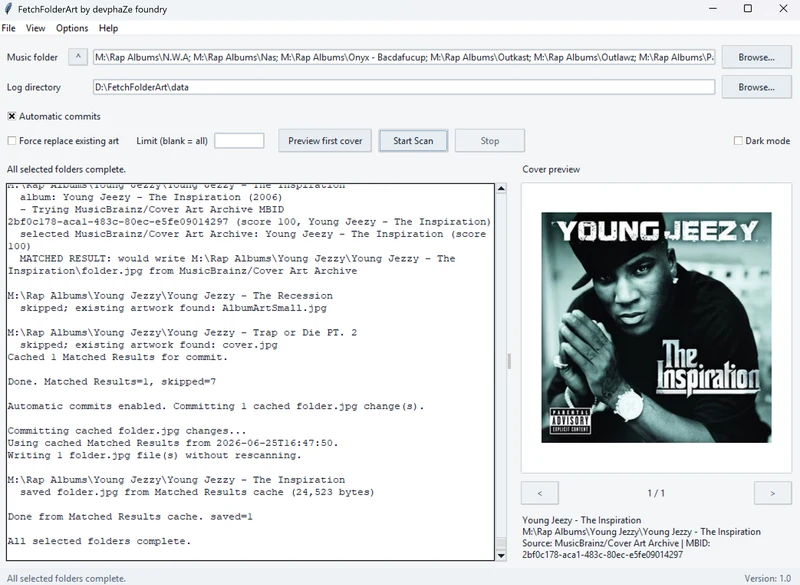Screen dimensions: 800x585
Task: Click the '1 / 1' cover counter
Action: 656,493
